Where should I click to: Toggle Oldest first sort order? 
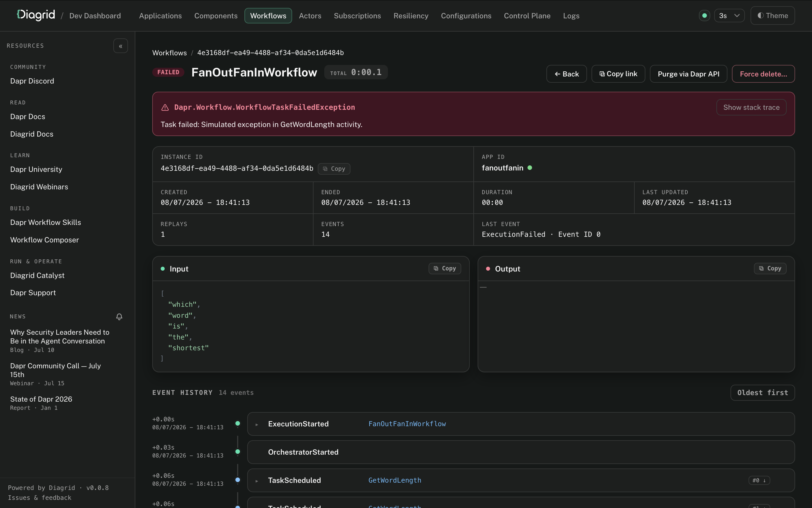pyautogui.click(x=762, y=393)
